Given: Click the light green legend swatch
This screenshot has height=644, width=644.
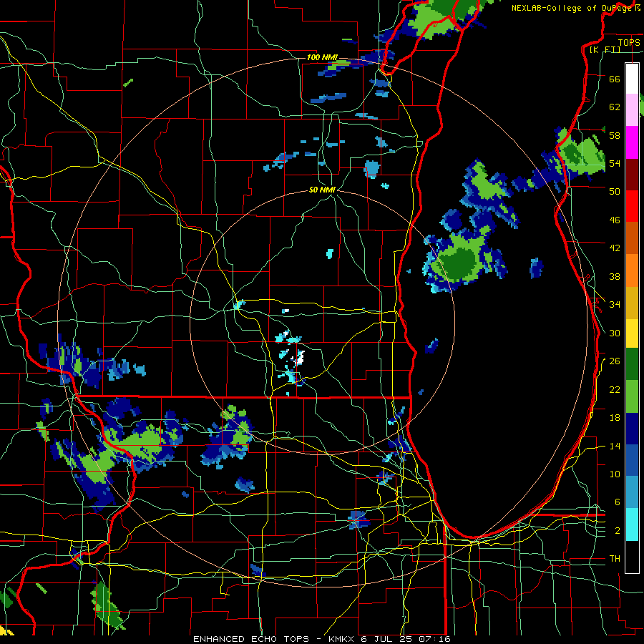Looking at the screenshot, I should pos(632,396).
